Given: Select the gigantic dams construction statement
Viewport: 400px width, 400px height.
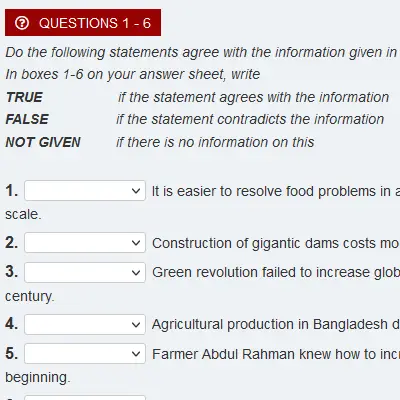Looking at the screenshot, I should (276, 243).
